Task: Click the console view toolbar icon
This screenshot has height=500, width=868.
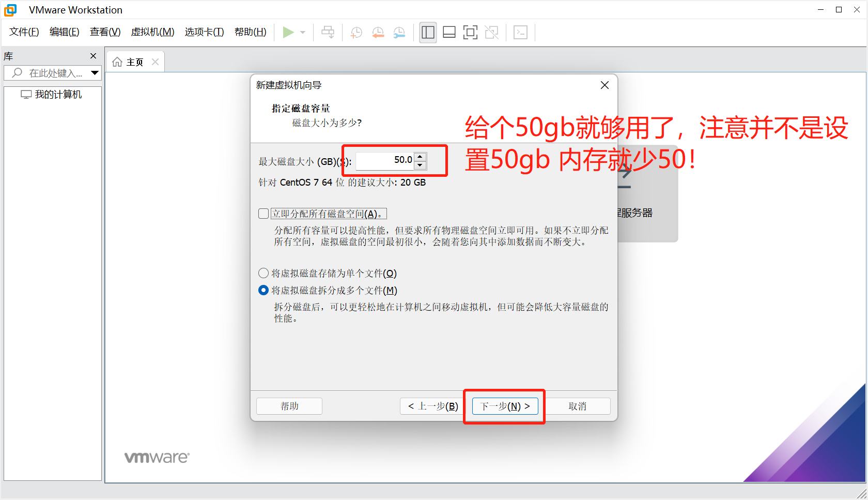Action: [520, 32]
